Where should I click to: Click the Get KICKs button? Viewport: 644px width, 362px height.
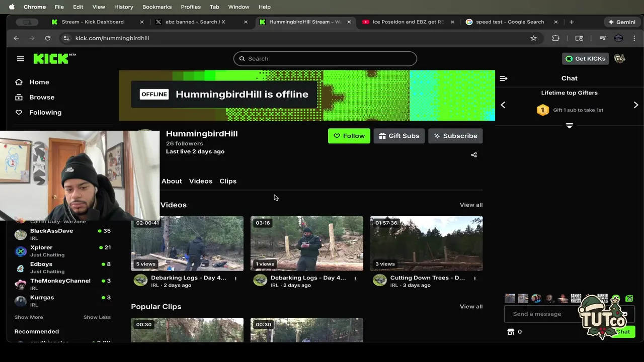(x=585, y=58)
